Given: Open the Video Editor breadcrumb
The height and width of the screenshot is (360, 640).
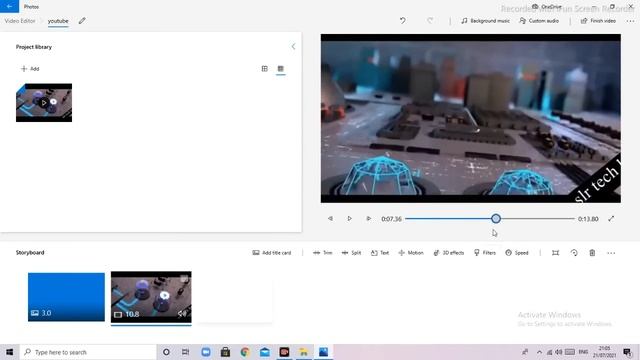Looking at the screenshot, I should 20,21.
